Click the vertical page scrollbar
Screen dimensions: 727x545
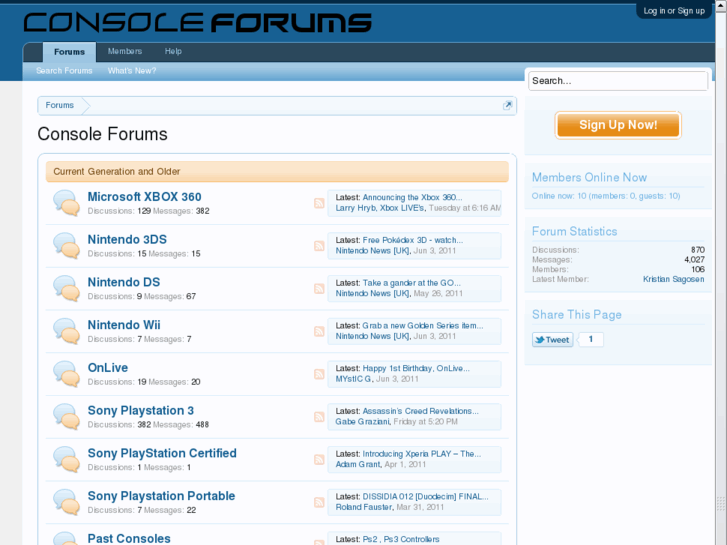click(x=721, y=272)
